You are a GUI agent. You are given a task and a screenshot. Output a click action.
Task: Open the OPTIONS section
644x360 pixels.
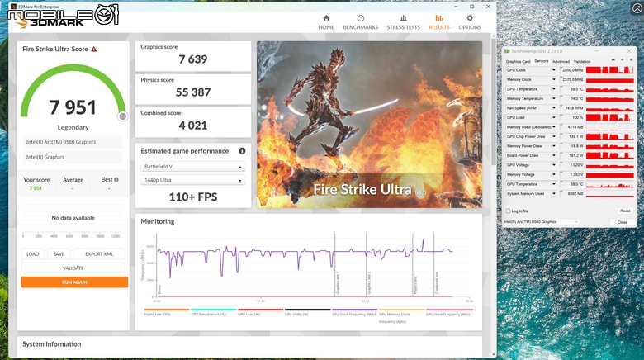[470, 22]
